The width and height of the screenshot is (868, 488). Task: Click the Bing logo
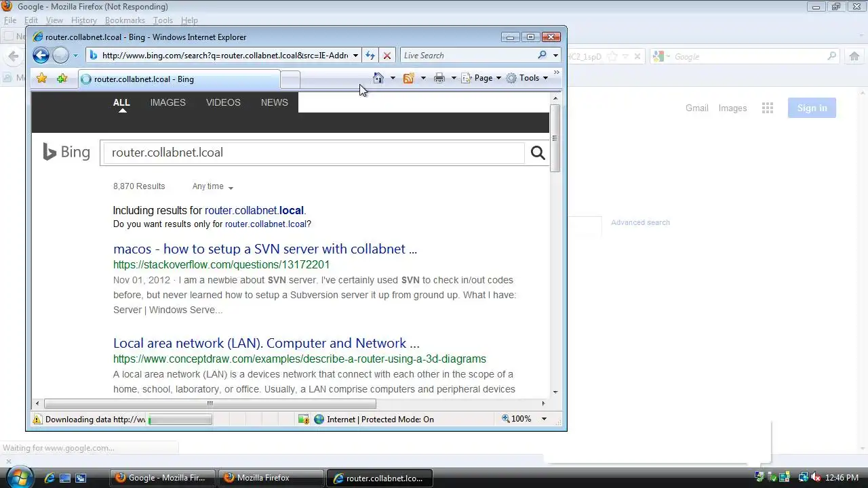coord(66,152)
